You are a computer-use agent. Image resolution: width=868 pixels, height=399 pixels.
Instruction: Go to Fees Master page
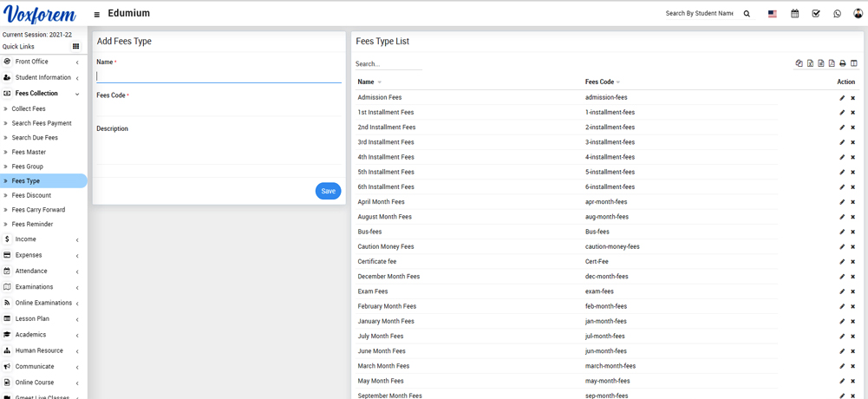coord(29,152)
